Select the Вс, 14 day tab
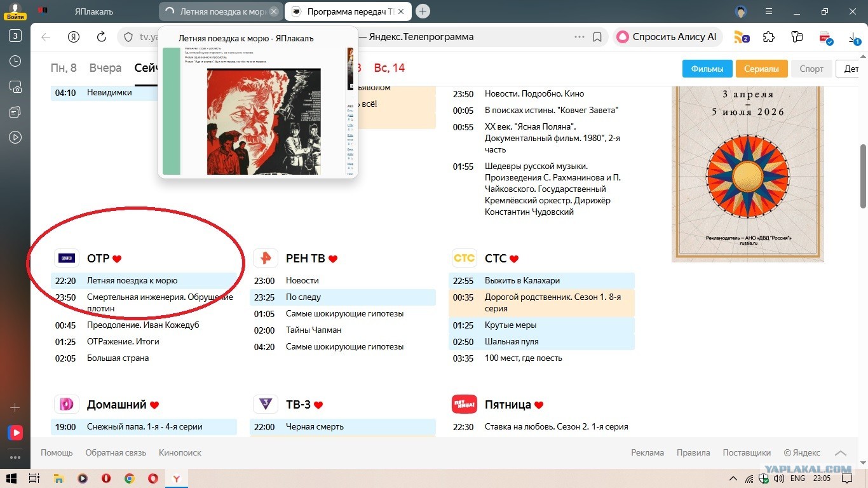This screenshot has height=488, width=868. point(390,68)
